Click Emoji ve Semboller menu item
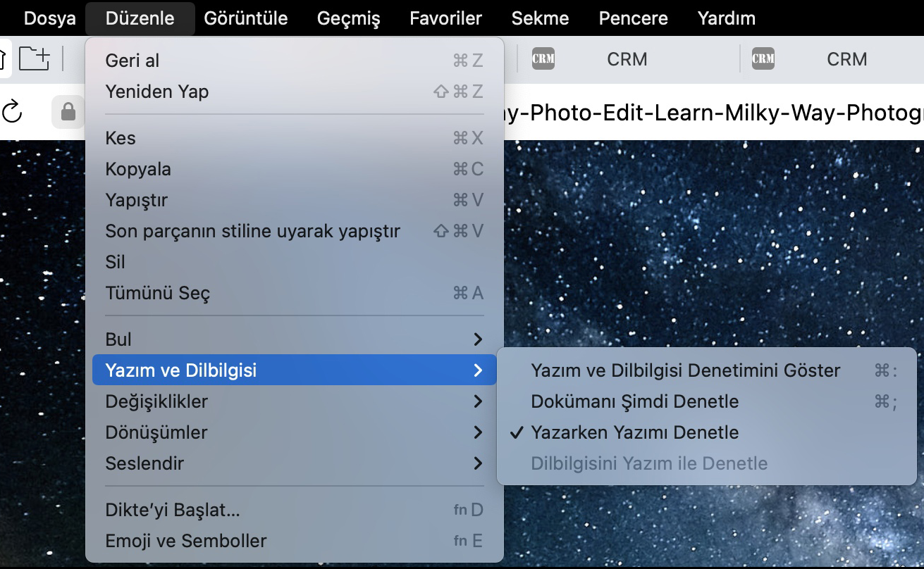The width and height of the screenshot is (924, 569). 186,541
